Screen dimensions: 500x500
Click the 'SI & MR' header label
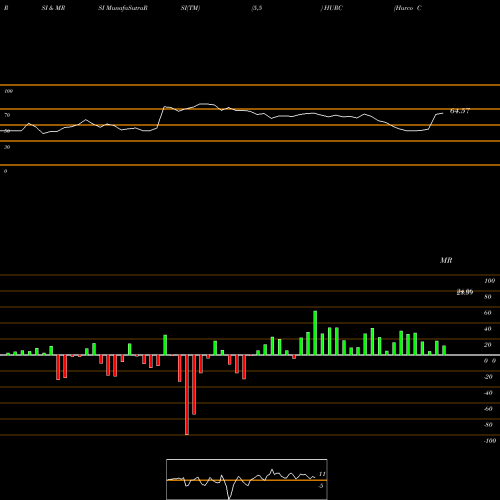[53, 8]
